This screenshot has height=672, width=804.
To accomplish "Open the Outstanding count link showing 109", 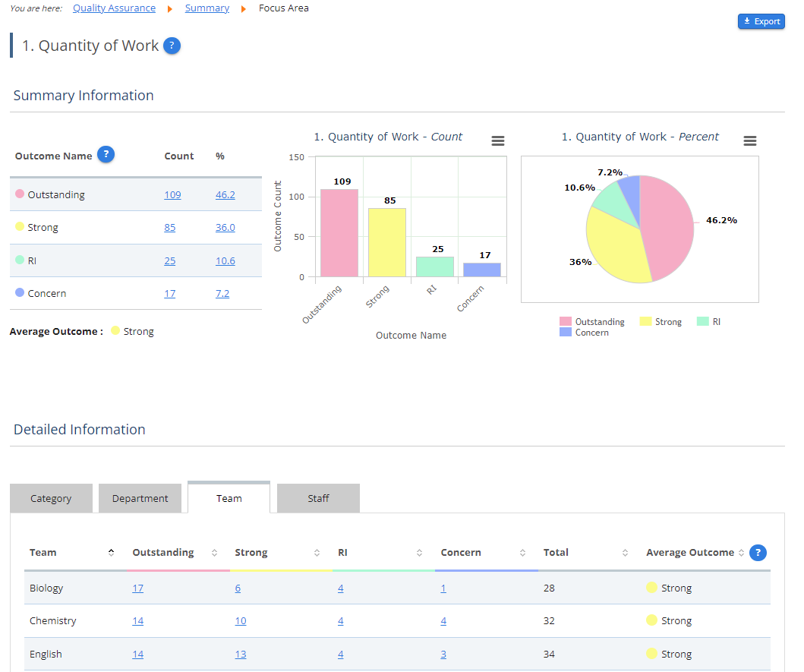I will tap(172, 194).
